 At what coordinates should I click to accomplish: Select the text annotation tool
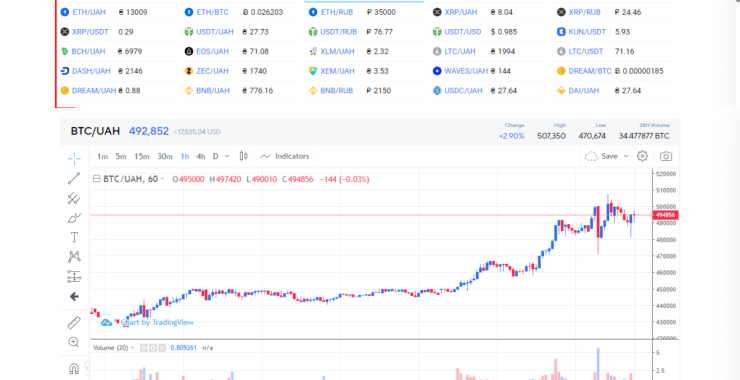[x=74, y=237]
